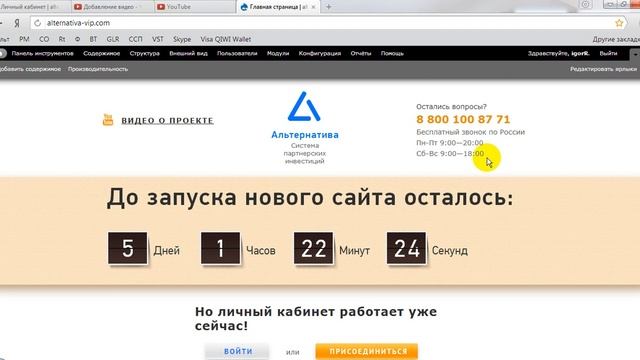
Task: Click the address bar with alternativa-vip.com
Action: [327, 23]
